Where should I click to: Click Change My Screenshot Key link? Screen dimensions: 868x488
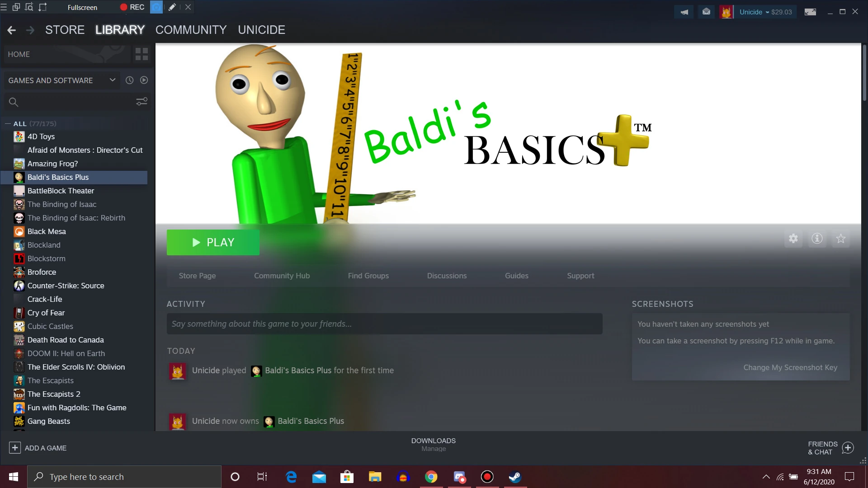[x=790, y=367]
